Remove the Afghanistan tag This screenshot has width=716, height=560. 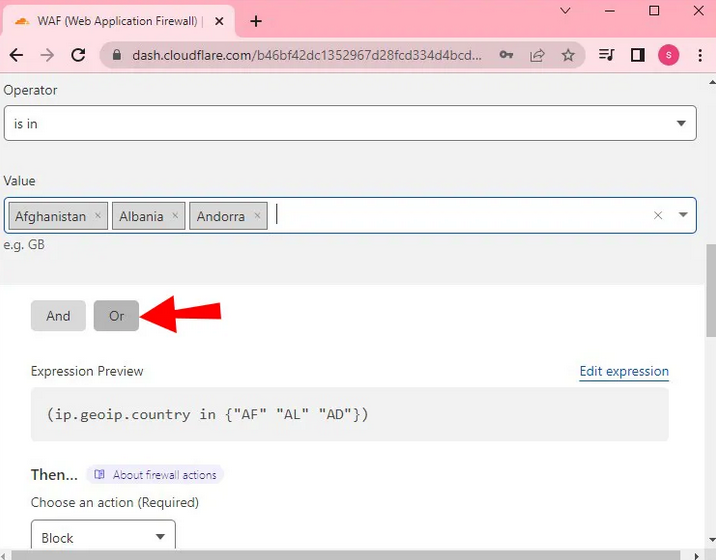click(98, 216)
